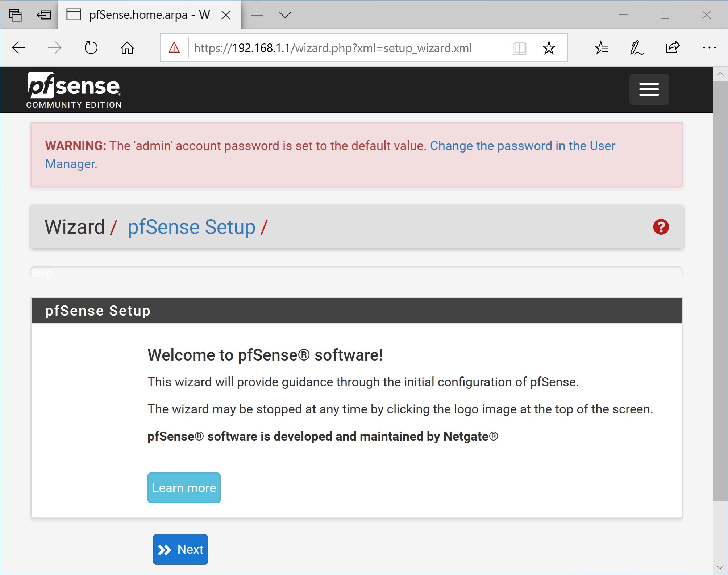Navigate back with the browser back arrow

(19, 47)
